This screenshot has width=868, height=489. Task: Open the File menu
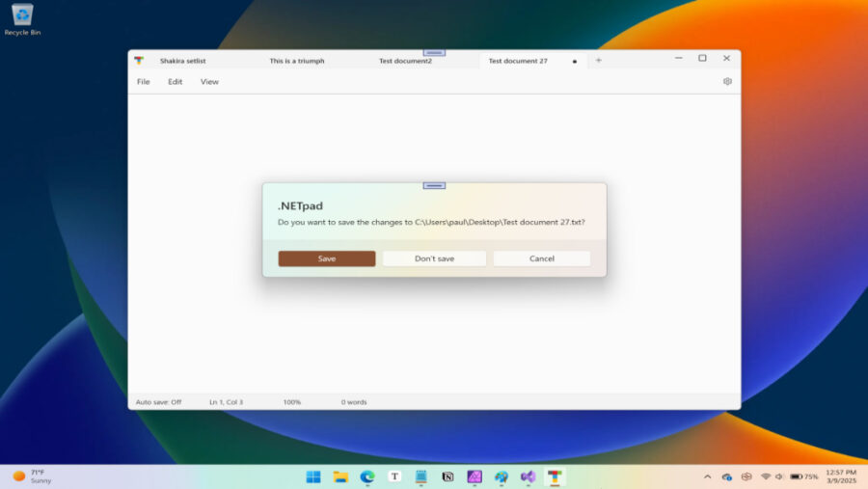[x=143, y=82]
